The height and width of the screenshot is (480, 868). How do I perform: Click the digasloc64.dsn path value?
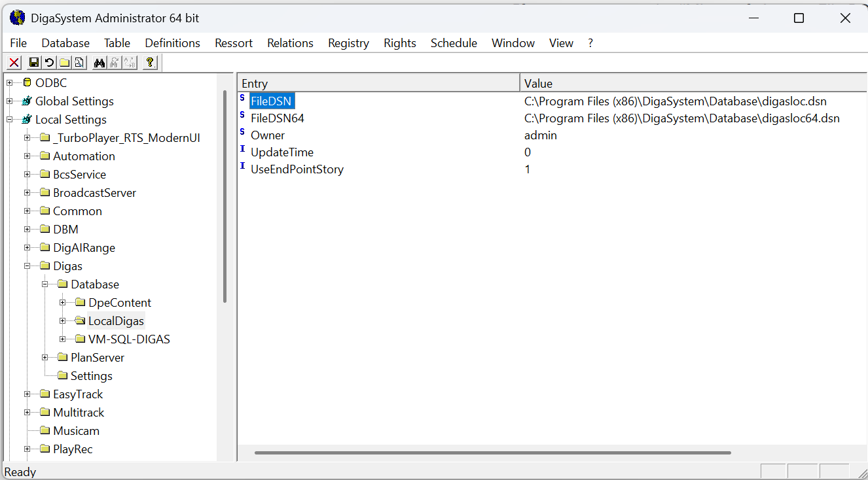coord(682,118)
